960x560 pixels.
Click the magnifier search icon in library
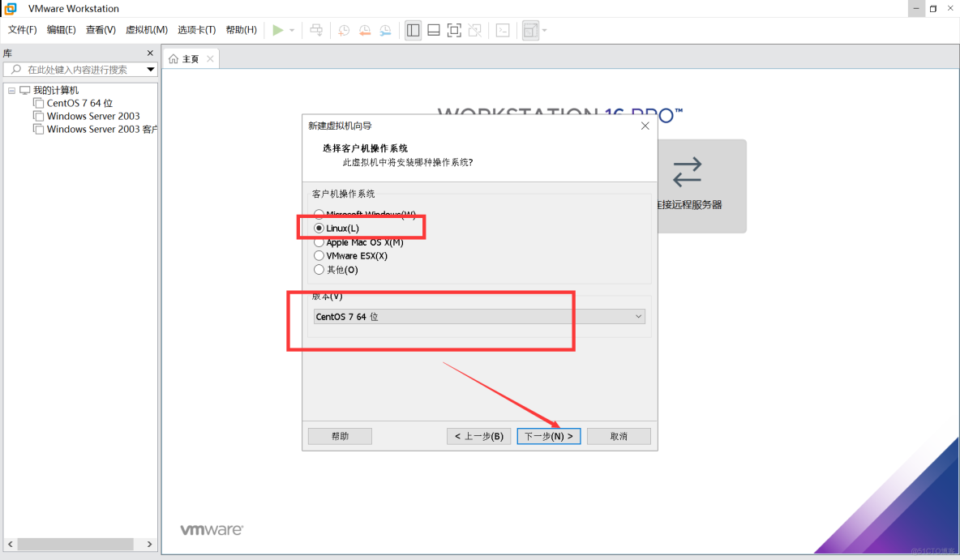coord(16,70)
